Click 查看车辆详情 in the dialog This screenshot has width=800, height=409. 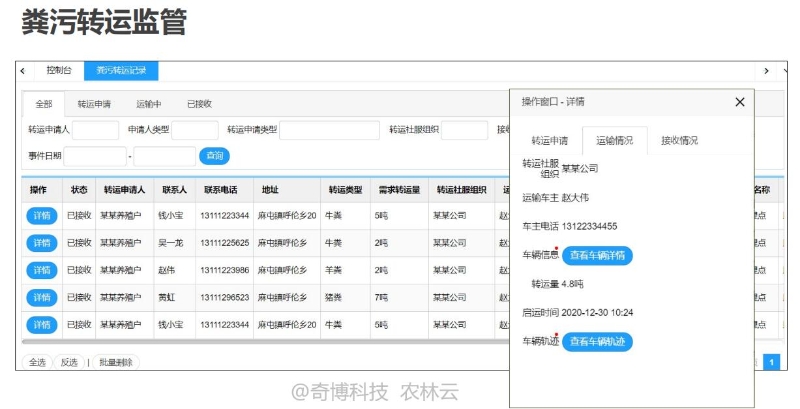[597, 255]
